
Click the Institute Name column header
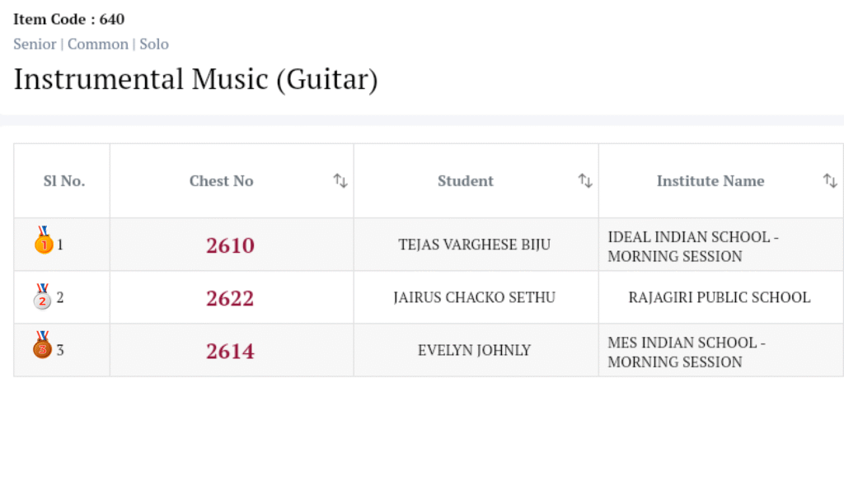(710, 181)
